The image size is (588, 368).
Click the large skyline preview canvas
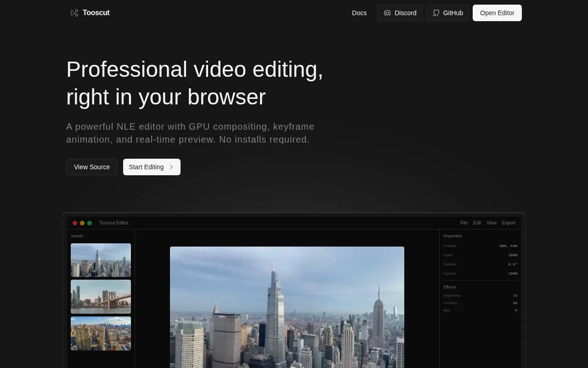click(x=287, y=307)
